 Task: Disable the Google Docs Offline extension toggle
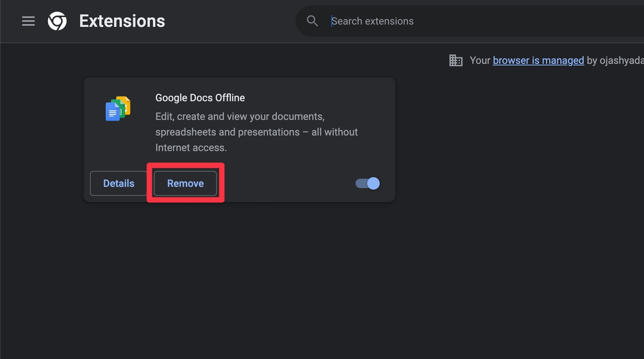point(368,184)
